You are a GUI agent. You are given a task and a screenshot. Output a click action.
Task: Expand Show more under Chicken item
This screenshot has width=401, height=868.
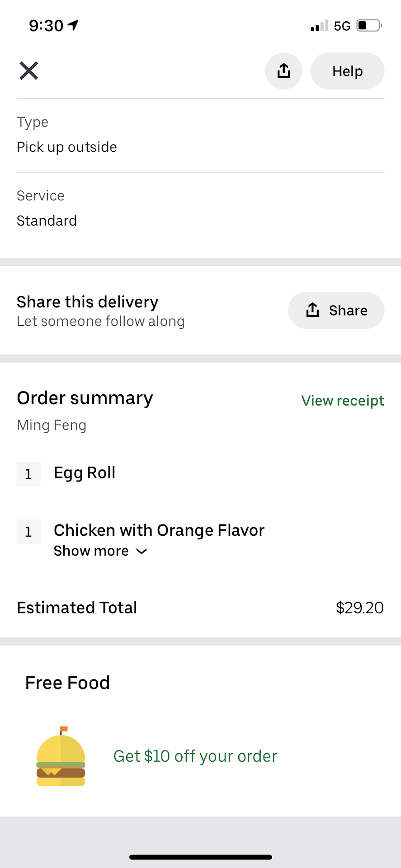tap(91, 551)
